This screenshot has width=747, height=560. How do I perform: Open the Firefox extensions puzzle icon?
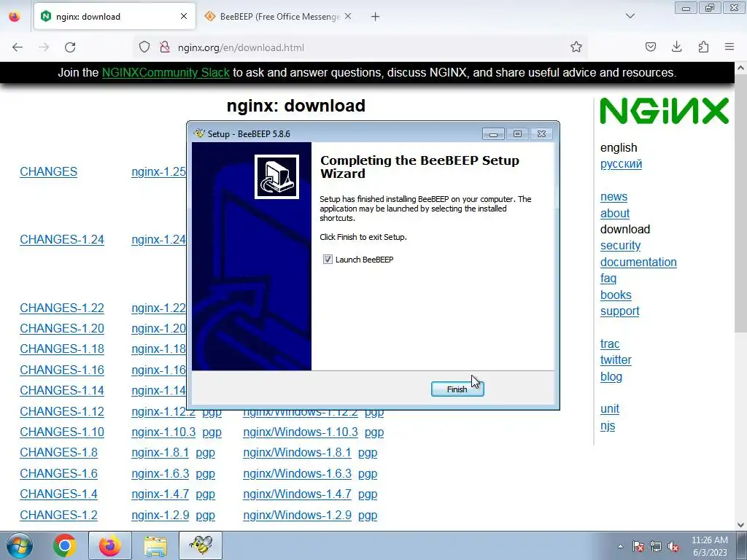(x=703, y=47)
